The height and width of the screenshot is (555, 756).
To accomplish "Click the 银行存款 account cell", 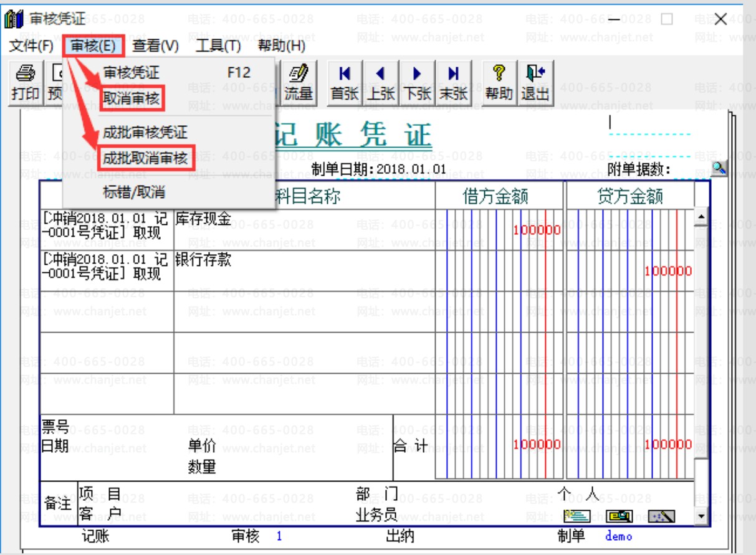I will point(304,271).
